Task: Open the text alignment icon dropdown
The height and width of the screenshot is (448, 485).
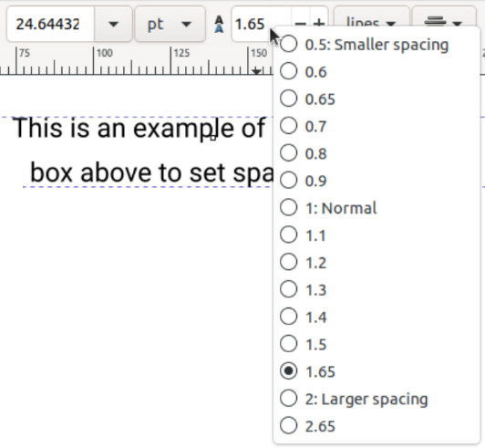Action: (444, 20)
